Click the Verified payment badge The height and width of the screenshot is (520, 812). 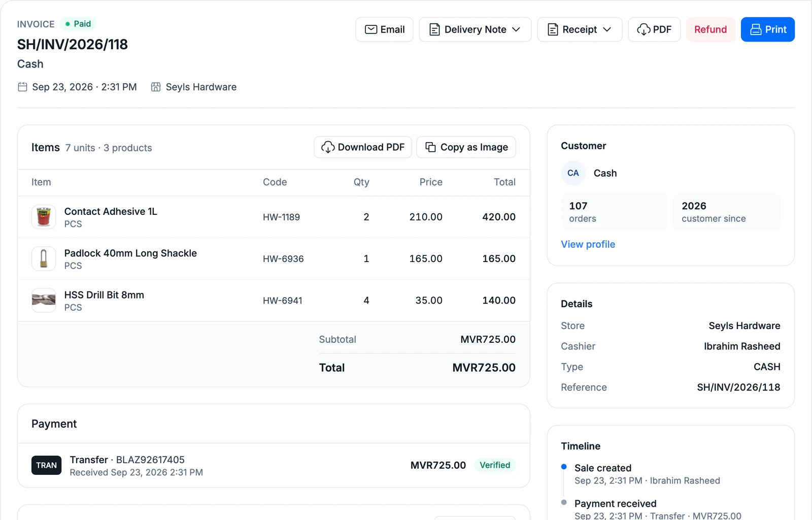click(x=495, y=465)
